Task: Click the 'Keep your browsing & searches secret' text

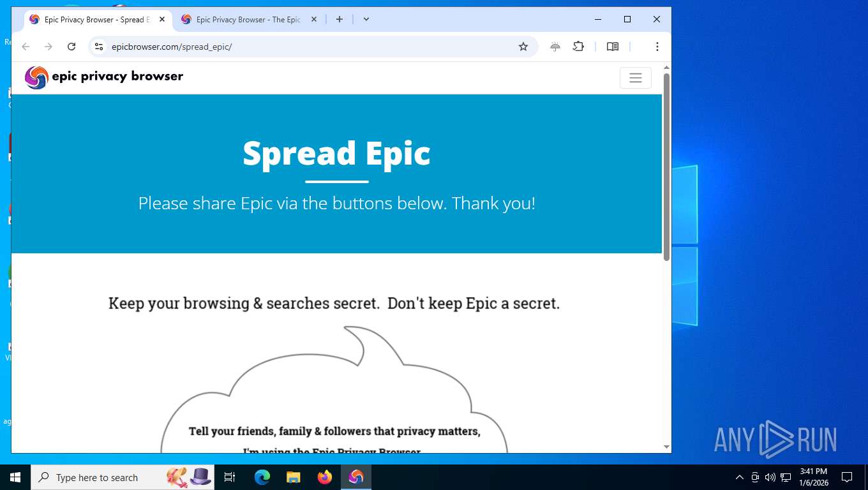Action: coord(334,303)
